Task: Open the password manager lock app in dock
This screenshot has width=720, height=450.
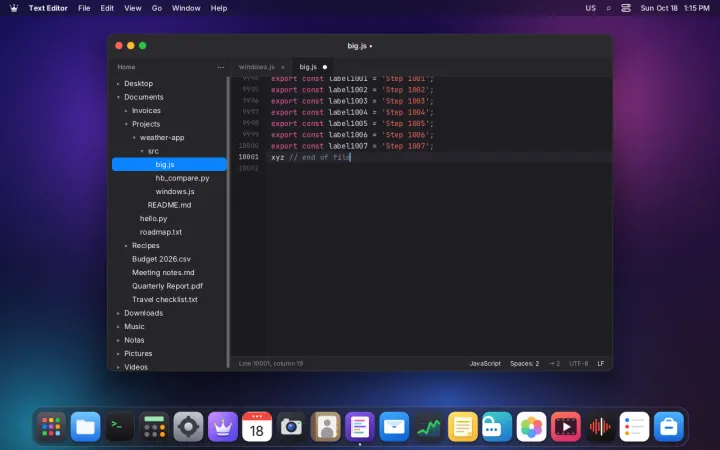Action: 497,427
